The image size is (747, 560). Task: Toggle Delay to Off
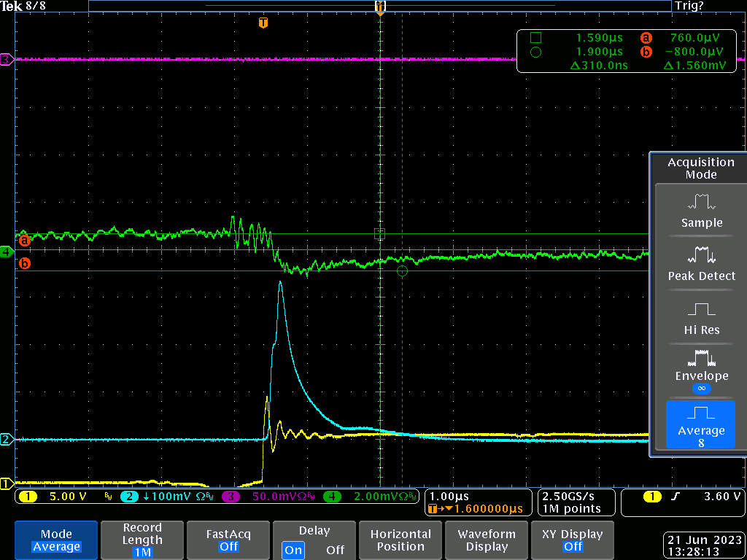[335, 550]
